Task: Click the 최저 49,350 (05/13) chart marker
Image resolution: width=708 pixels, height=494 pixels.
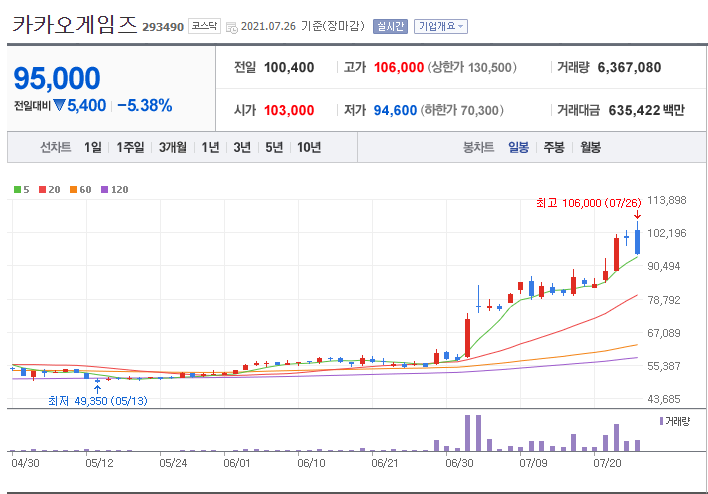Action: point(98,401)
